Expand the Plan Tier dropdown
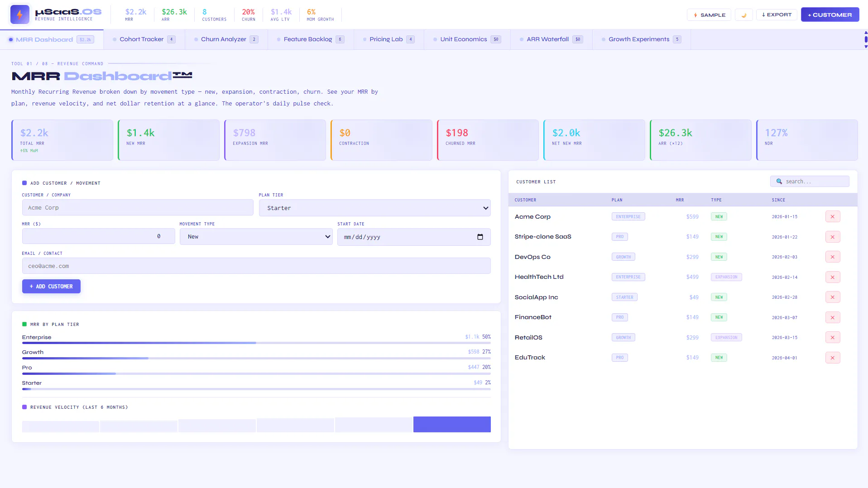The width and height of the screenshot is (868, 488). point(374,208)
